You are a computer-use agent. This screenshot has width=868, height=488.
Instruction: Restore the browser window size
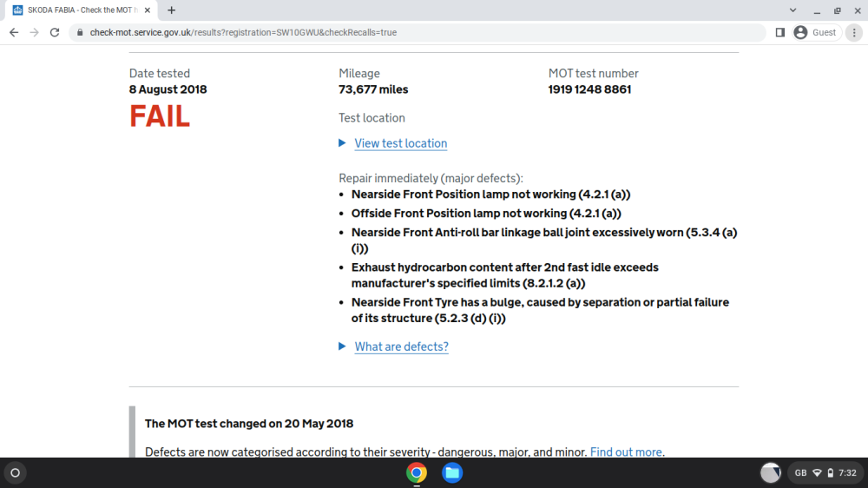838,10
